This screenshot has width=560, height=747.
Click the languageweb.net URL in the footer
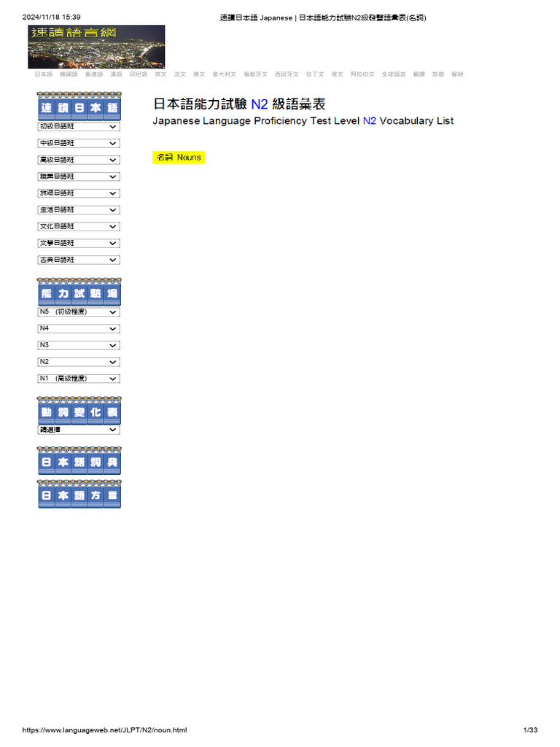(x=104, y=729)
